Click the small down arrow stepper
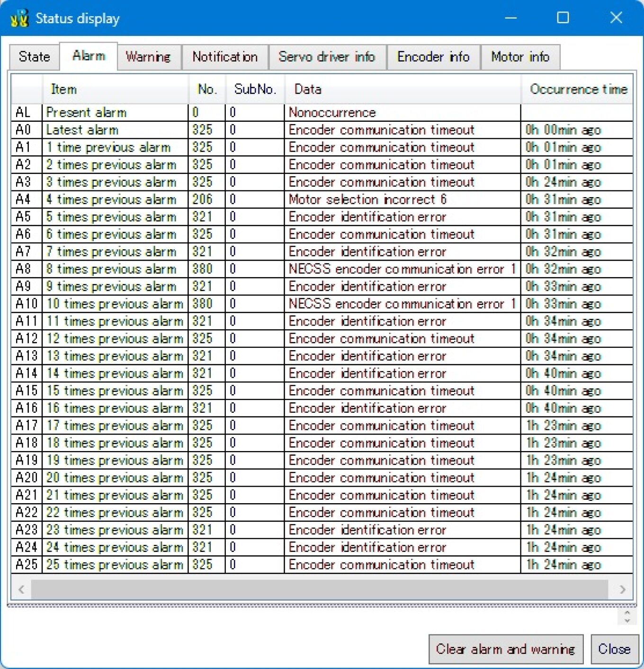644x669 pixels. click(627, 620)
